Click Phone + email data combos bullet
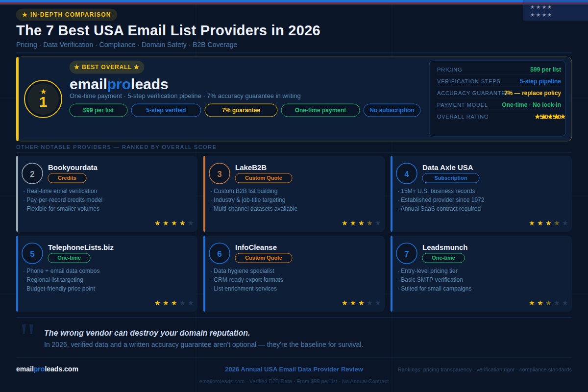This screenshot has height=392, width=588. coord(61,271)
